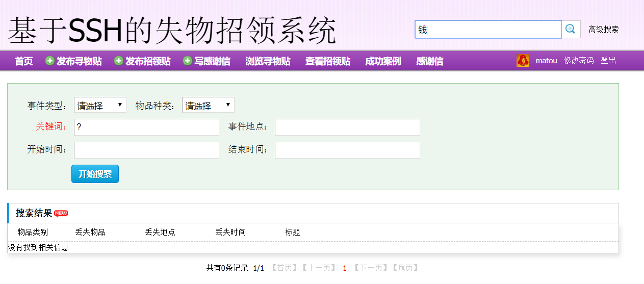This screenshot has height=284, width=644.
Task: Open 查看招领贴 menu item
Action: point(328,61)
